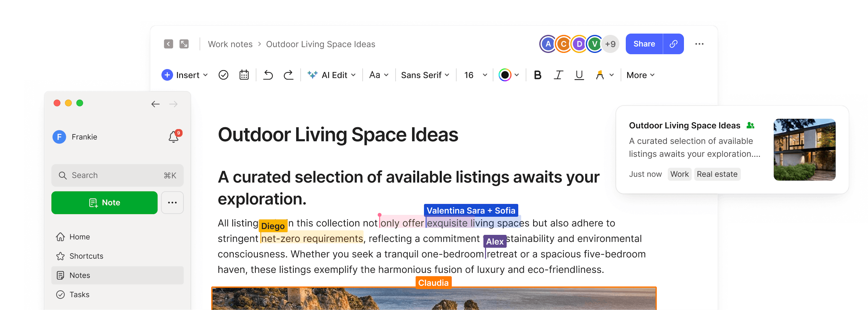Toggle bold formatting
868x310 pixels.
pyautogui.click(x=538, y=75)
